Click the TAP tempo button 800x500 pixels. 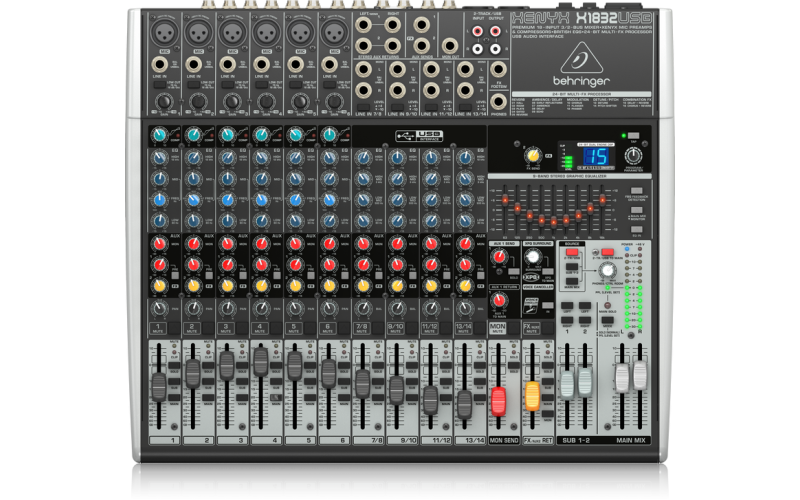tap(633, 136)
